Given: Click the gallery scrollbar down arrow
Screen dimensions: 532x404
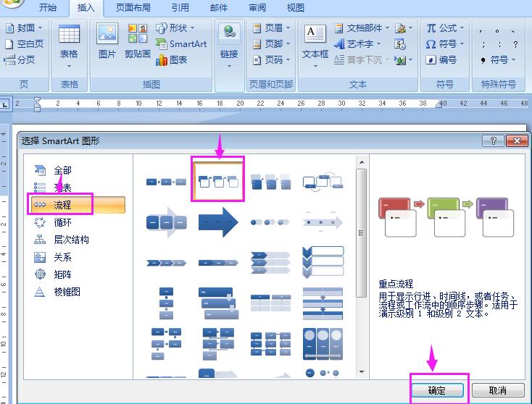Looking at the screenshot, I should 362,372.
